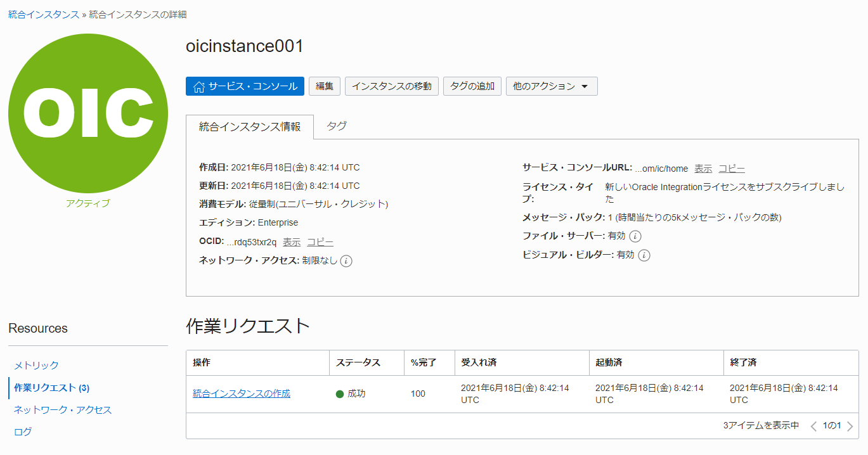Switch to the タグ tab
The image size is (868, 455).
(x=336, y=126)
